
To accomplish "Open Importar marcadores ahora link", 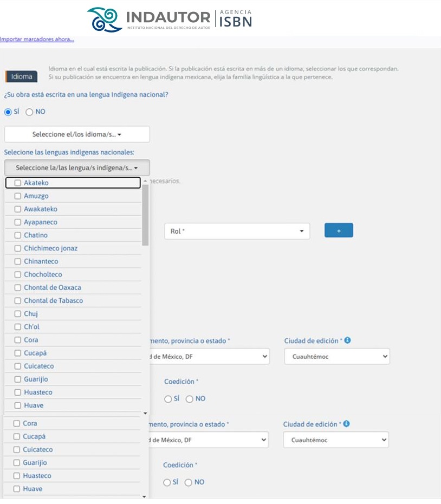I will coord(37,39).
